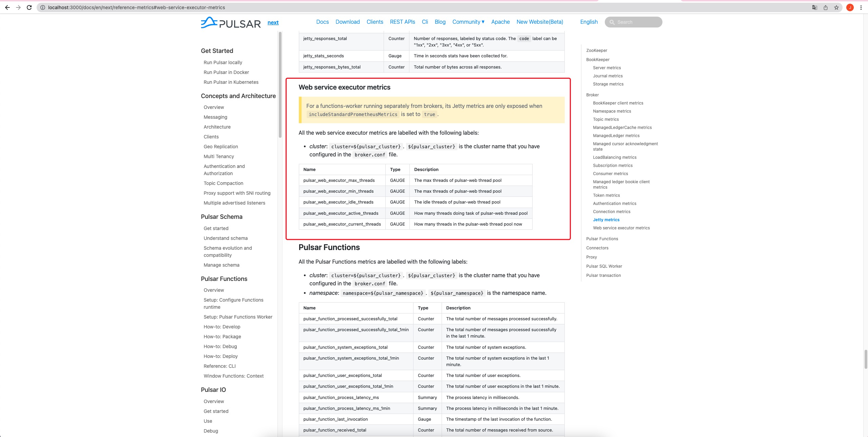Click the browser address bar
The height and width of the screenshot is (437, 868).
407,7
